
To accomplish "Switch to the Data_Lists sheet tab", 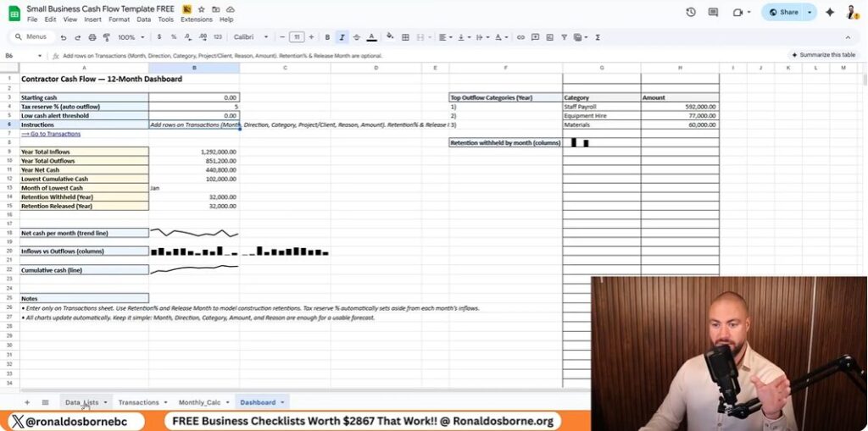I will (82, 402).
